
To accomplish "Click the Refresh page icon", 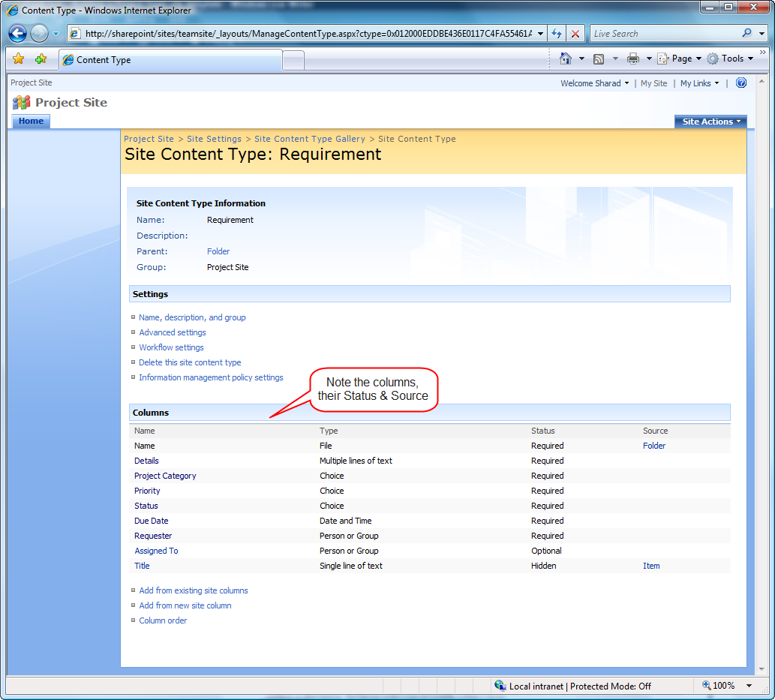I will pyautogui.click(x=557, y=34).
